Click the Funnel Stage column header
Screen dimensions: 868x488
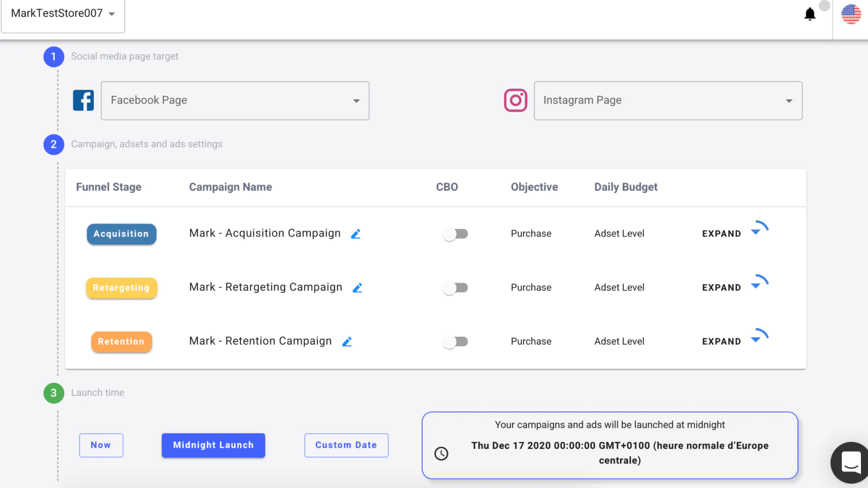tap(108, 187)
